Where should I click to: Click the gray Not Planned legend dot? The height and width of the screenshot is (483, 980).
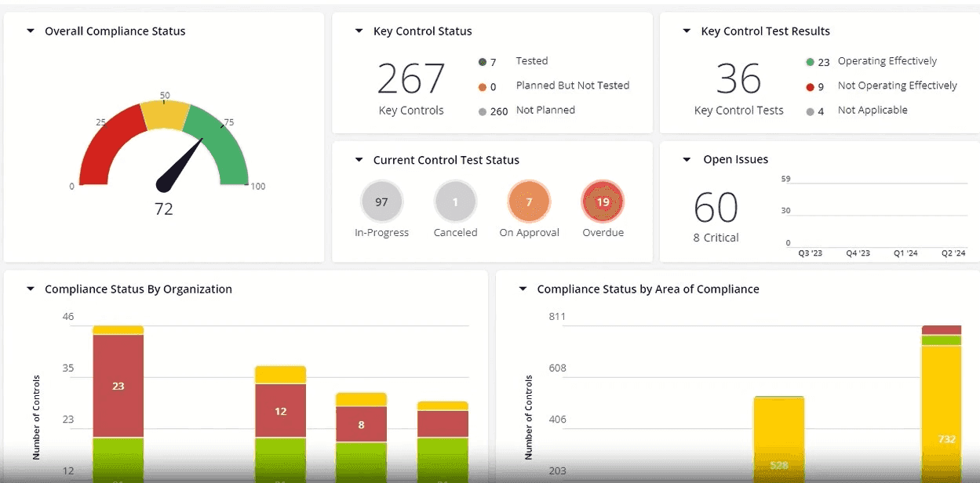[481, 110]
